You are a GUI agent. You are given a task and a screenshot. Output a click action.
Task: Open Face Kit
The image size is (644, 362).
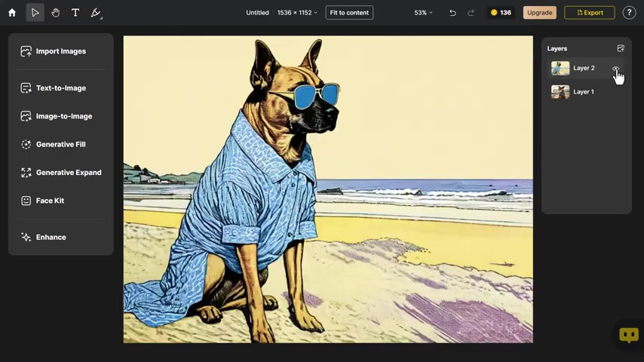pos(61,201)
